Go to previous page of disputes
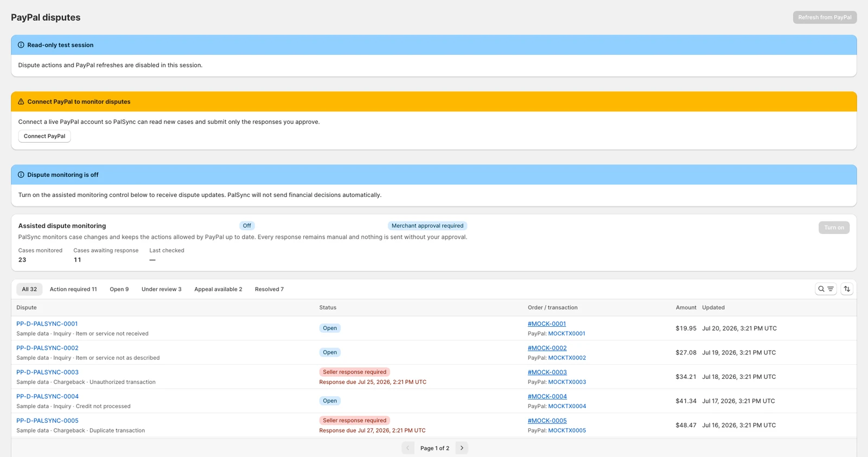This screenshot has height=457, width=868. [x=408, y=448]
